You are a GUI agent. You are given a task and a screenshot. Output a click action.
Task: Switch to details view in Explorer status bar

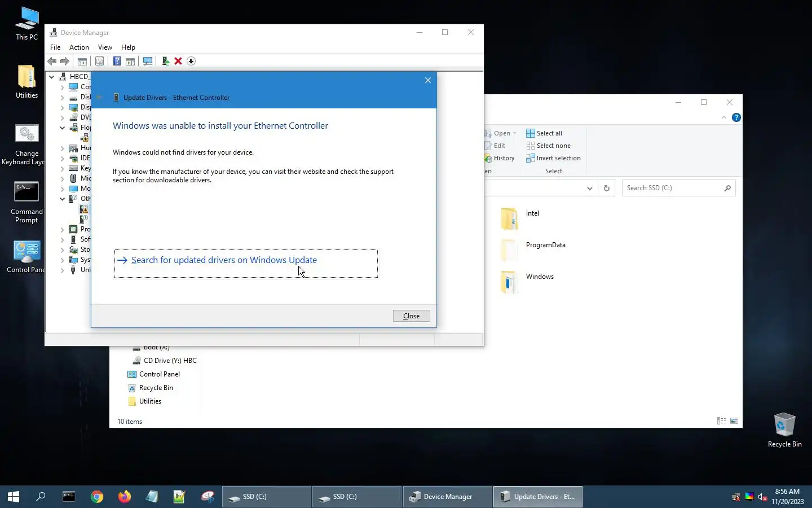pyautogui.click(x=722, y=421)
